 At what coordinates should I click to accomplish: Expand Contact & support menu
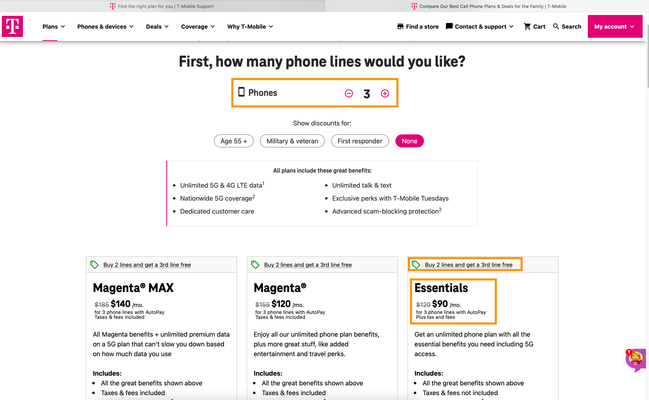click(480, 27)
